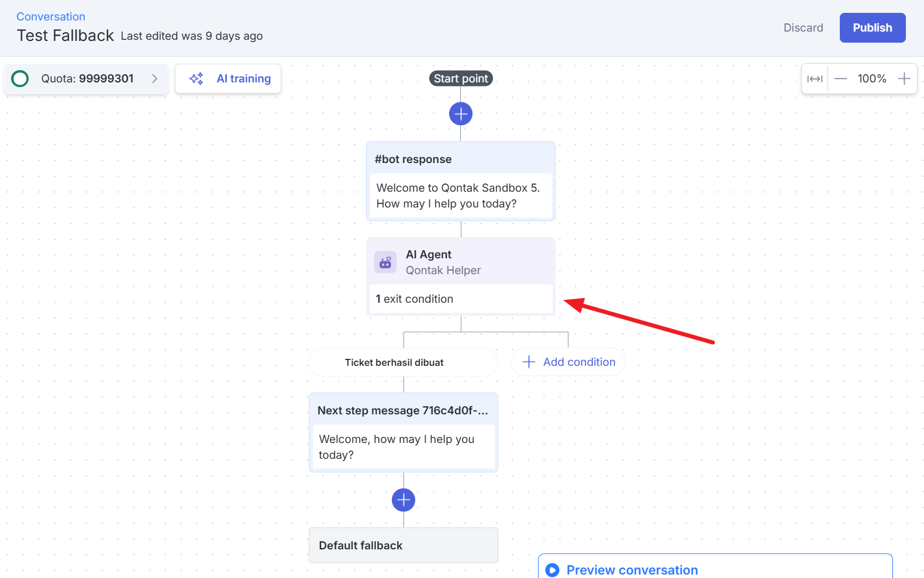Zoom in using the plus icon
The width and height of the screenshot is (924, 578).
[904, 79]
